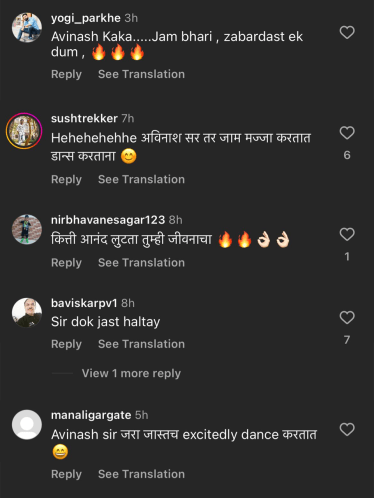Reply to sushtrekker's comment

coord(66,180)
